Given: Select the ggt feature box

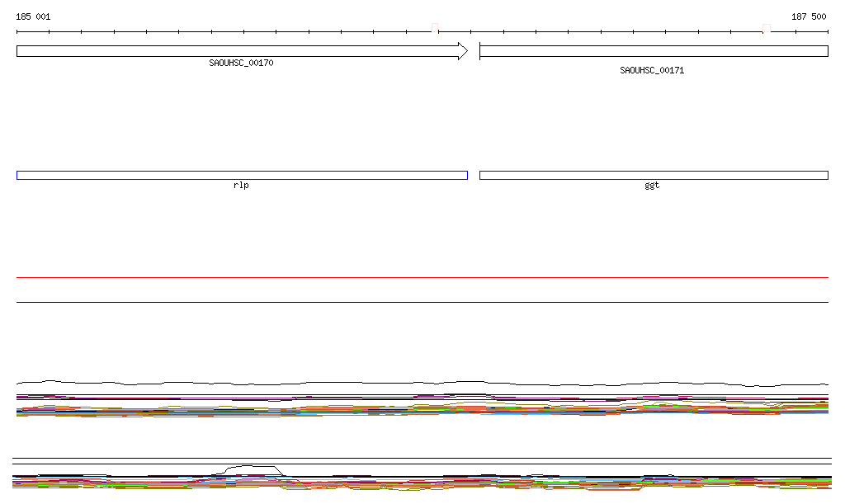Looking at the screenshot, I should point(654,175).
